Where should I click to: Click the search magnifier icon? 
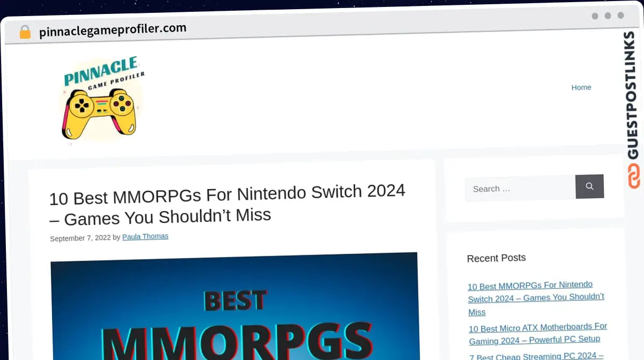(x=589, y=186)
